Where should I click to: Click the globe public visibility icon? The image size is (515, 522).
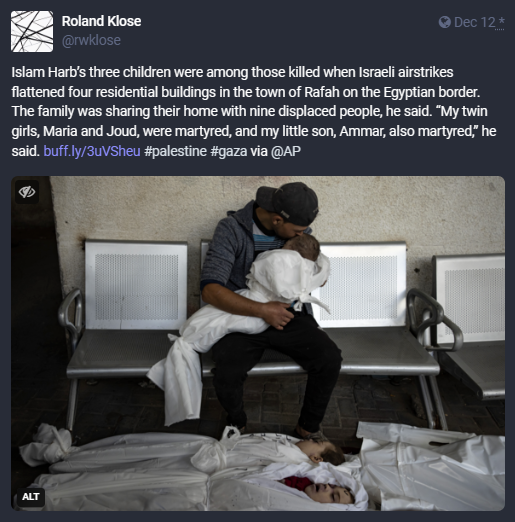[x=445, y=22]
